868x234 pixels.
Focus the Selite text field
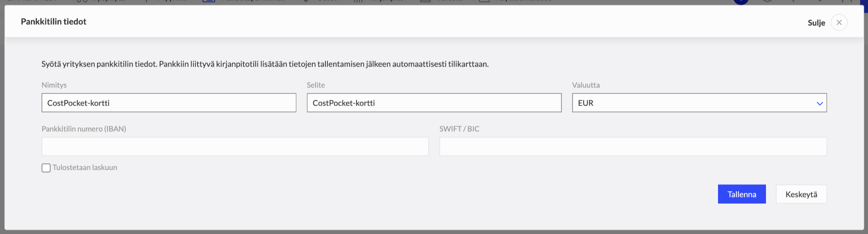434,103
